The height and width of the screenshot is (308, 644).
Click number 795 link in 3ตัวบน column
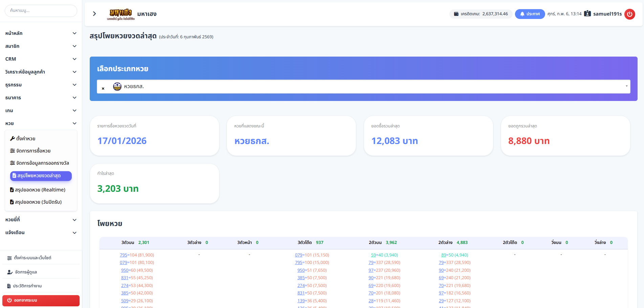pos(123,255)
